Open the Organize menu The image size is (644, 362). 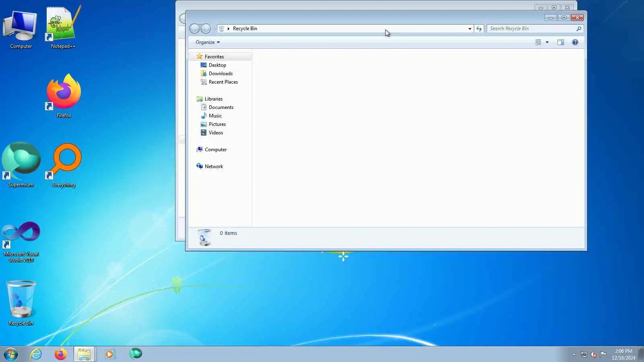(x=208, y=42)
